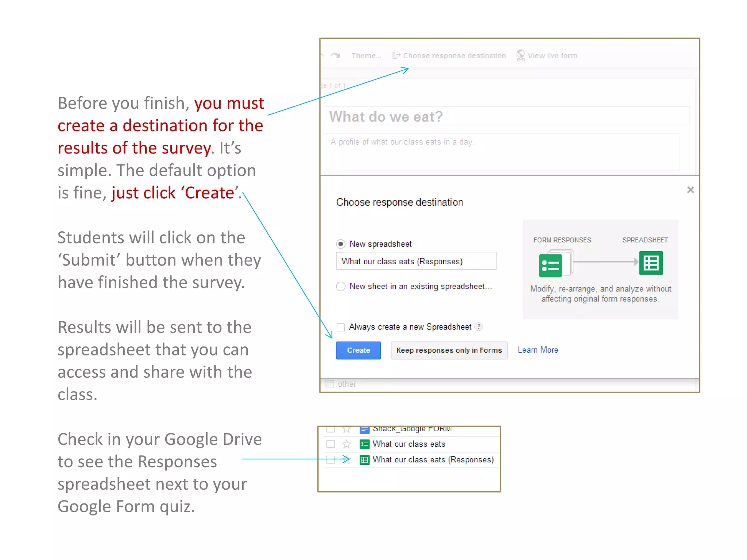Click the form icon beside 'What our class eats'

coord(364,444)
